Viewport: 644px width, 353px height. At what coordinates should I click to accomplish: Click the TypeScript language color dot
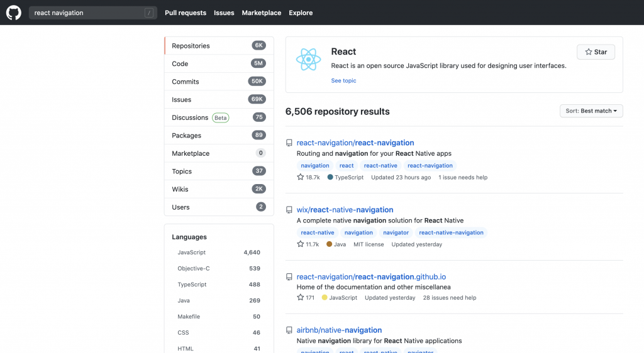[x=330, y=177]
